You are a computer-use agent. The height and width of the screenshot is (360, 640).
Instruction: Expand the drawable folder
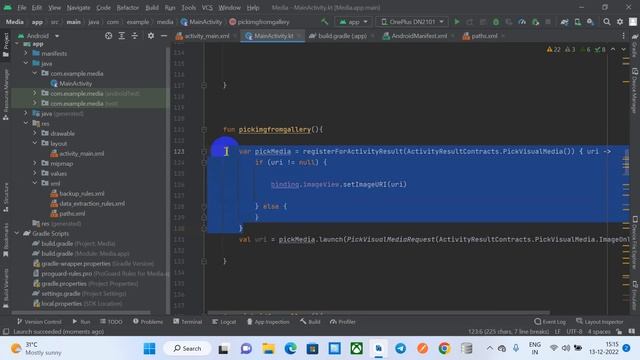click(x=35, y=133)
